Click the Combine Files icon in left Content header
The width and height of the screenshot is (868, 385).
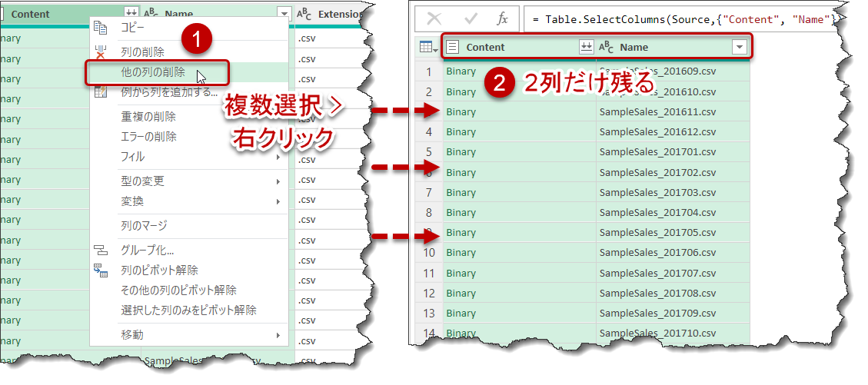(x=131, y=14)
